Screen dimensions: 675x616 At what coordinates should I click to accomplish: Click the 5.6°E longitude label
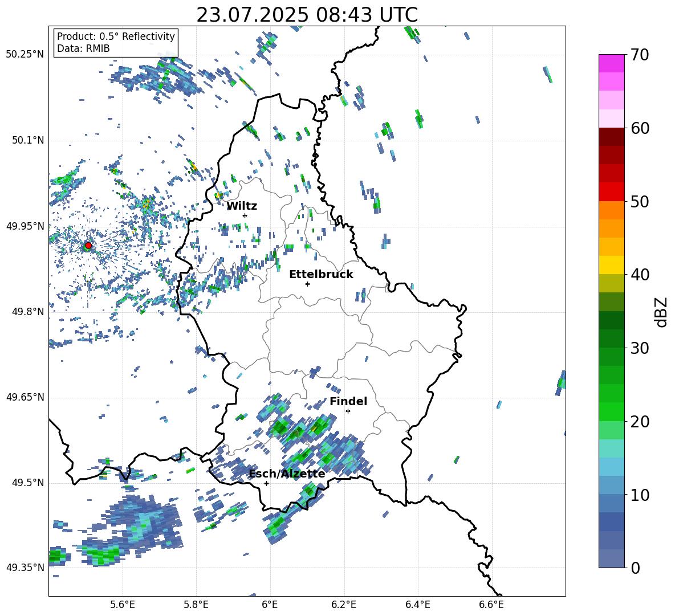[123, 605]
